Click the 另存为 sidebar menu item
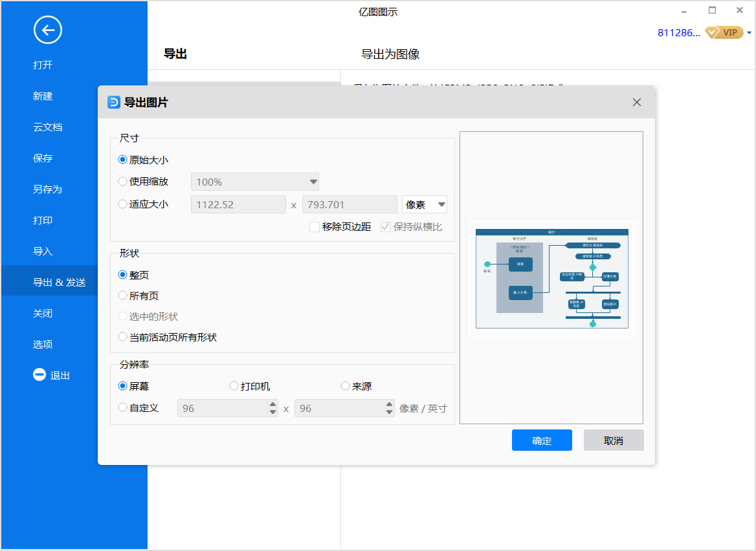This screenshot has width=756, height=551. click(x=48, y=189)
